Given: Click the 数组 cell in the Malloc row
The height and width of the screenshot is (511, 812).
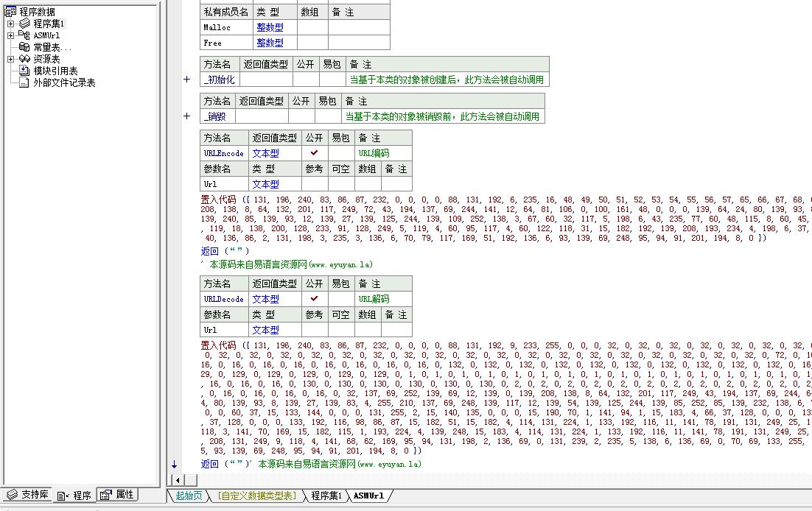Looking at the screenshot, I should pos(312,27).
